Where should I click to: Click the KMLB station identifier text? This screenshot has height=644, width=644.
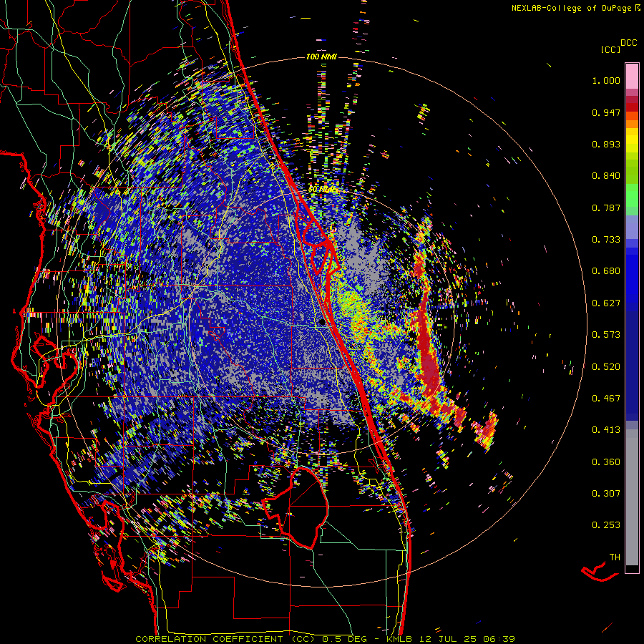point(399,639)
